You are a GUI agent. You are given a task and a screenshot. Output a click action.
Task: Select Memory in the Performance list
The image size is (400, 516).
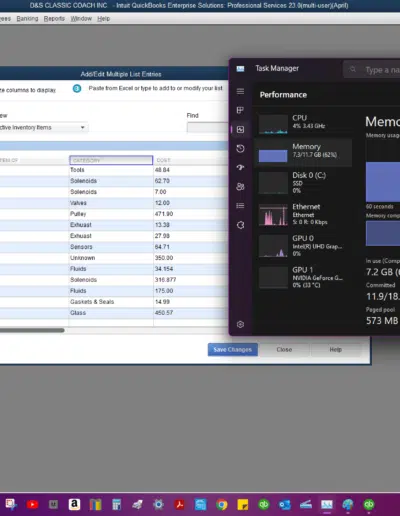coord(303,153)
